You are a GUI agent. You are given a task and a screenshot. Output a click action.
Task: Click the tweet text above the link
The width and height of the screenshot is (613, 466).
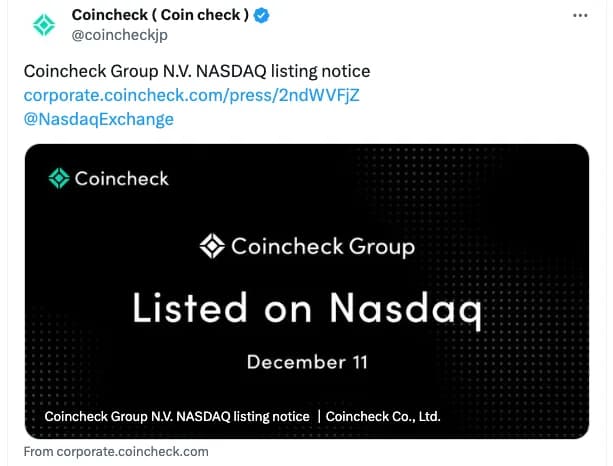[196, 71]
